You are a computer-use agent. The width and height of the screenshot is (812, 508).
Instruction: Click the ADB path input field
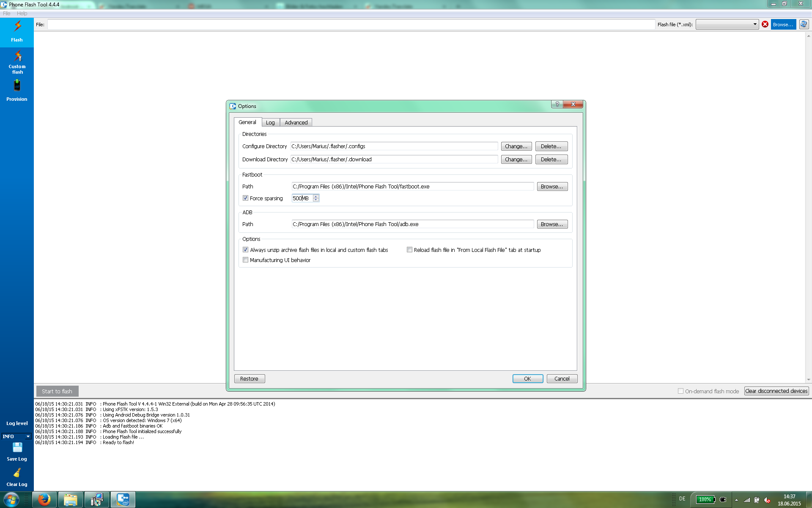coord(413,224)
